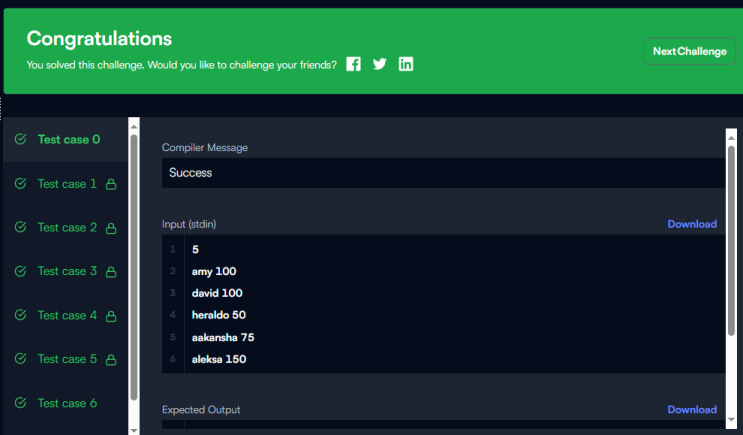This screenshot has height=435, width=743.
Task: Click passed checkmark of Test case 0
Action: click(x=20, y=139)
